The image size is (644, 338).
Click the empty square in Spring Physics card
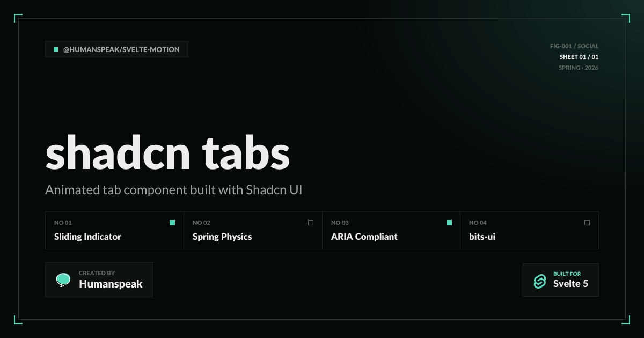311,223
